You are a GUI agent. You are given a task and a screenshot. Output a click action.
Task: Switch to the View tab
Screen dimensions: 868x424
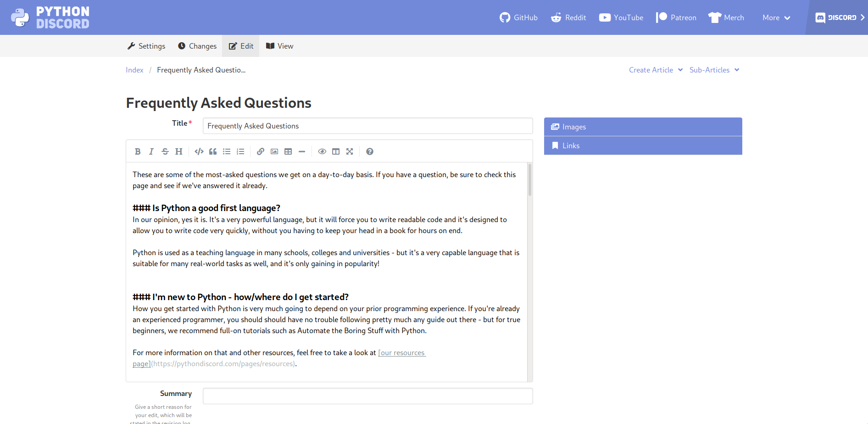tap(279, 46)
